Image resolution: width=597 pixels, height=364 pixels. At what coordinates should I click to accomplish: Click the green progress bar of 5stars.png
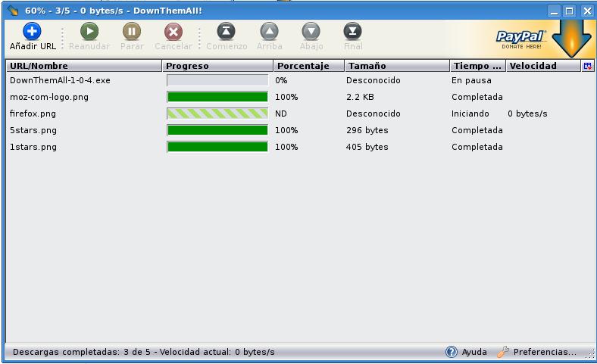(217, 130)
